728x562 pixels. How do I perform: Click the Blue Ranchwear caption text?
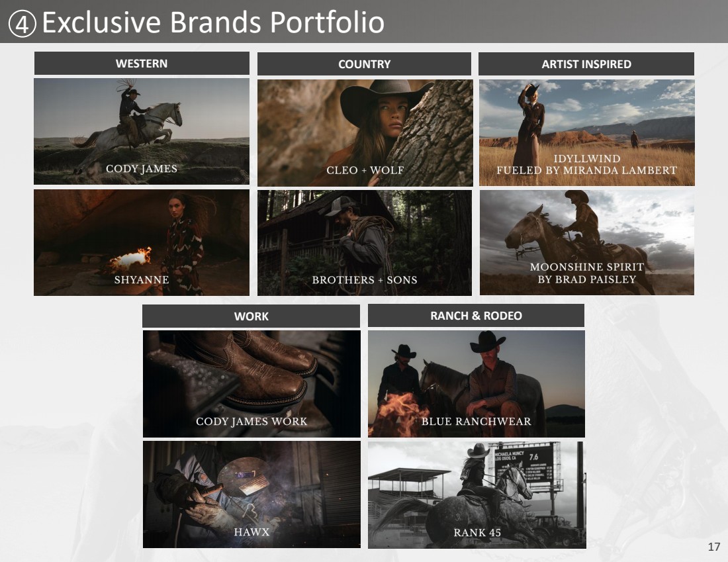[476, 421]
